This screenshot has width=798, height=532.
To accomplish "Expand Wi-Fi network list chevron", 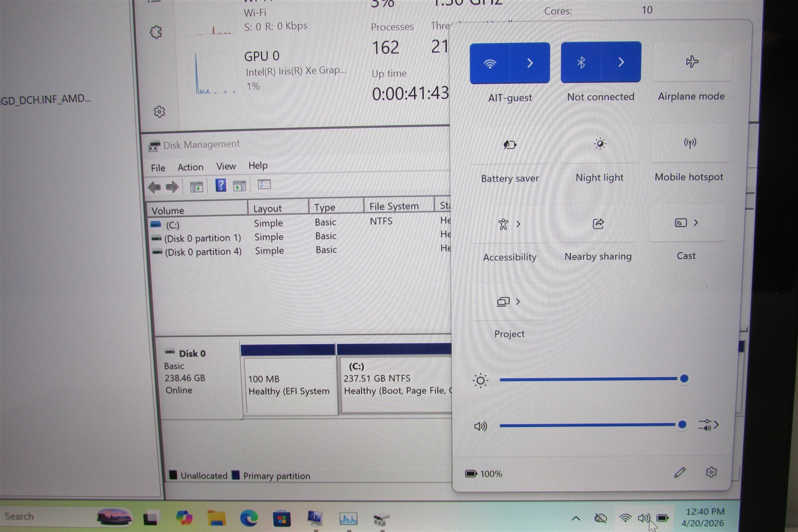I will (530, 63).
